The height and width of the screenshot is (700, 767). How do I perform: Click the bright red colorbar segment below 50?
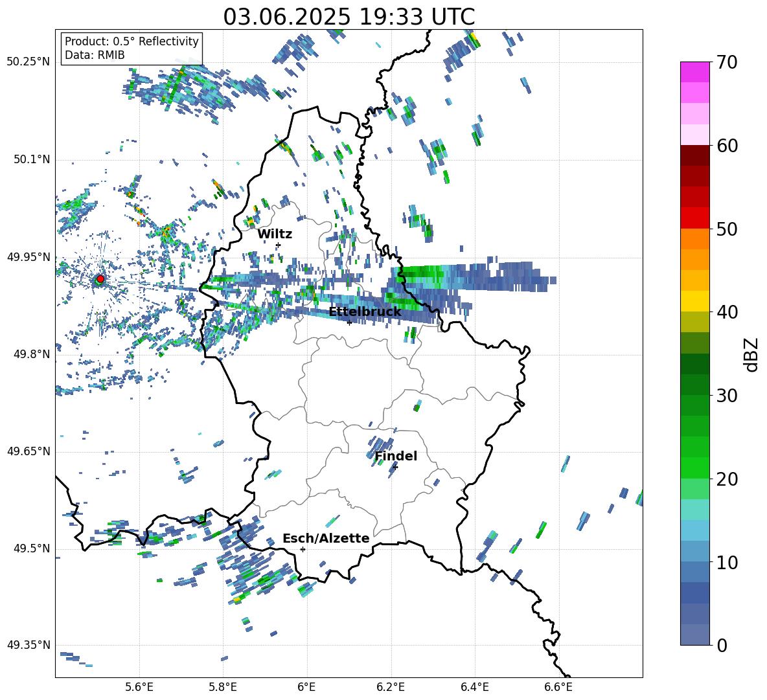[x=694, y=218]
